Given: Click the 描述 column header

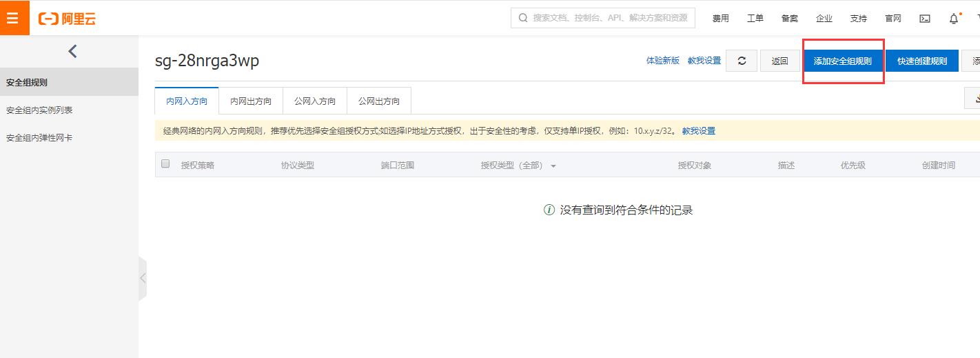Looking at the screenshot, I should 786,166.
